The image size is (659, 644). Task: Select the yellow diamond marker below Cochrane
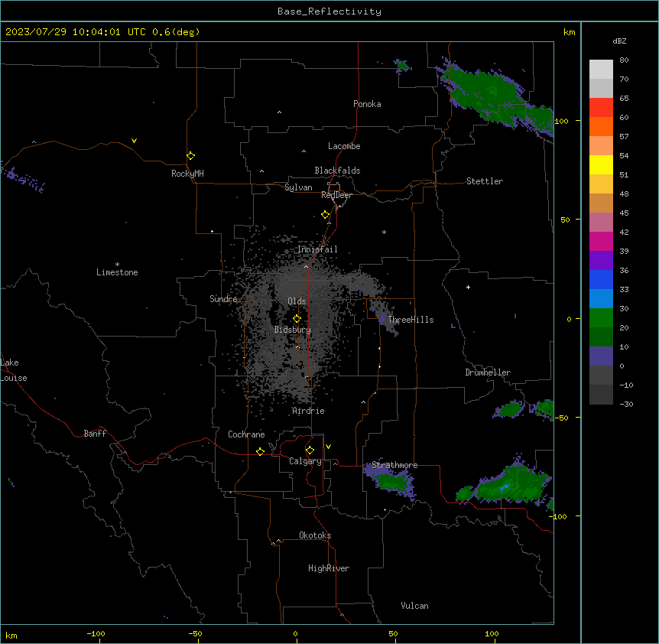[260, 451]
